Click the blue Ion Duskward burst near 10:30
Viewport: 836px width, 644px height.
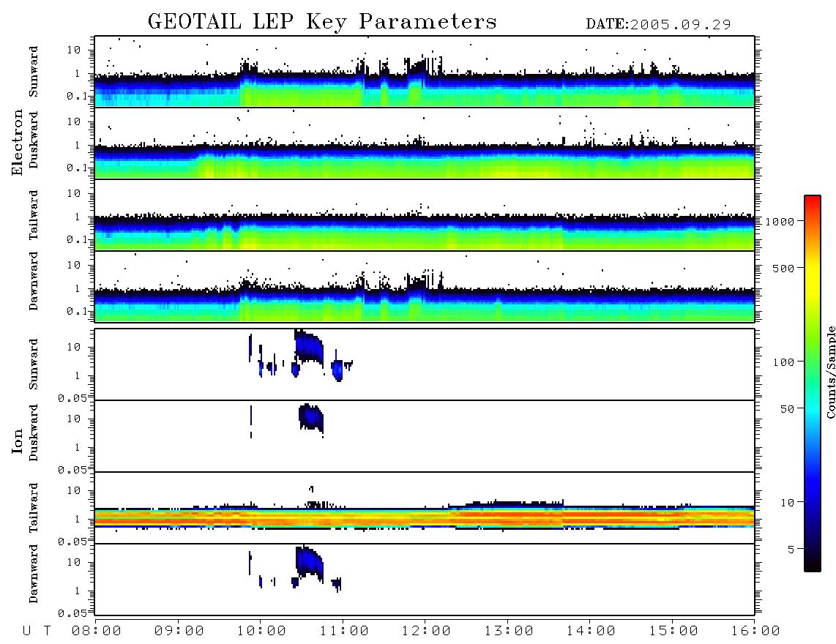[x=311, y=417]
